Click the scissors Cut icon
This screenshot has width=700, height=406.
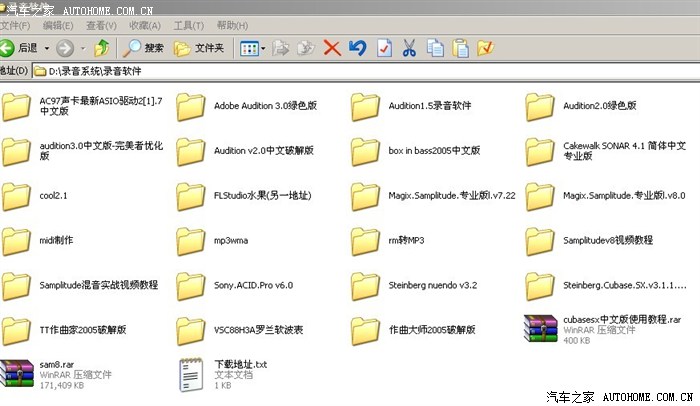[x=409, y=47]
